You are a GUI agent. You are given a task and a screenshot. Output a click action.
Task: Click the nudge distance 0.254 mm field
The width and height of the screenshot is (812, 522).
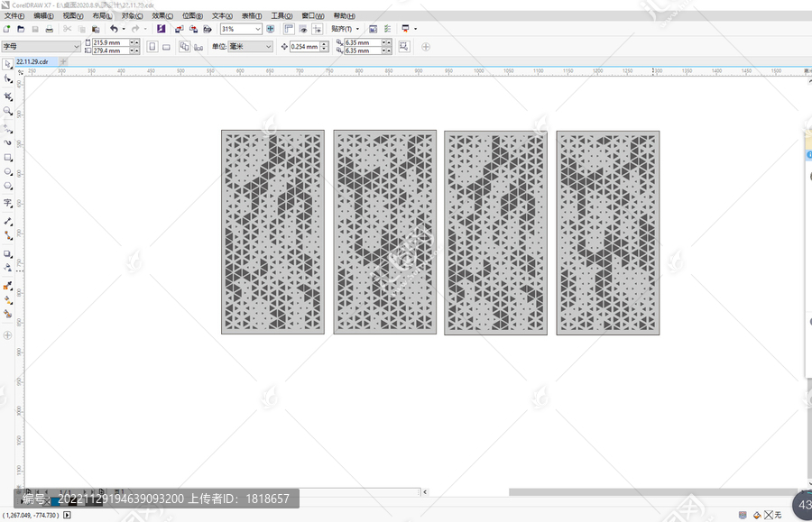point(305,47)
